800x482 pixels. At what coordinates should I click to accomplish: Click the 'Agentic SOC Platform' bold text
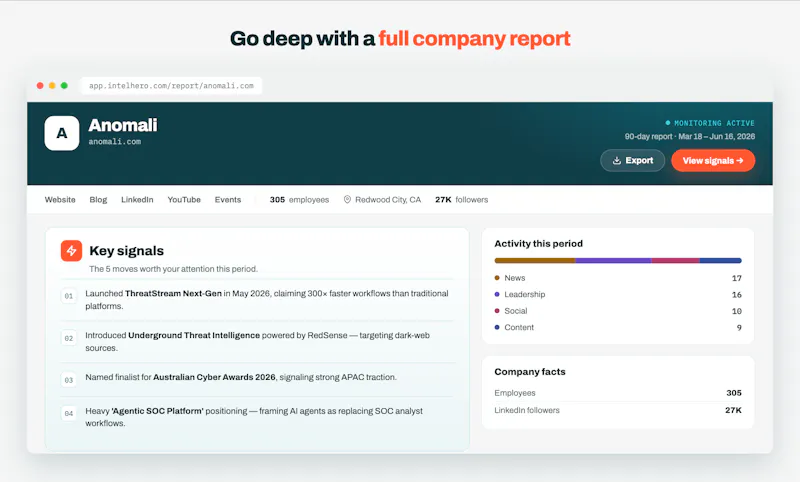pyautogui.click(x=157, y=411)
